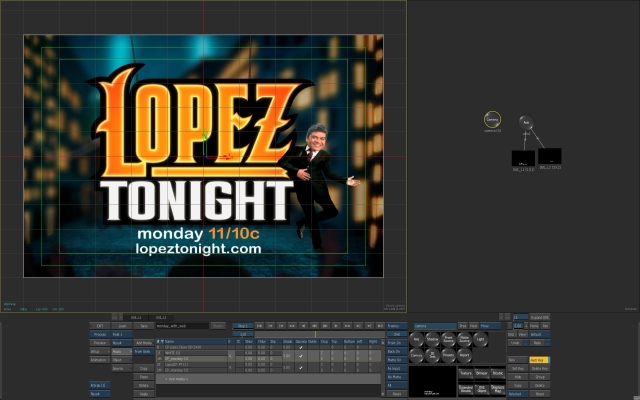Go to last frame in playback controls

point(380,326)
